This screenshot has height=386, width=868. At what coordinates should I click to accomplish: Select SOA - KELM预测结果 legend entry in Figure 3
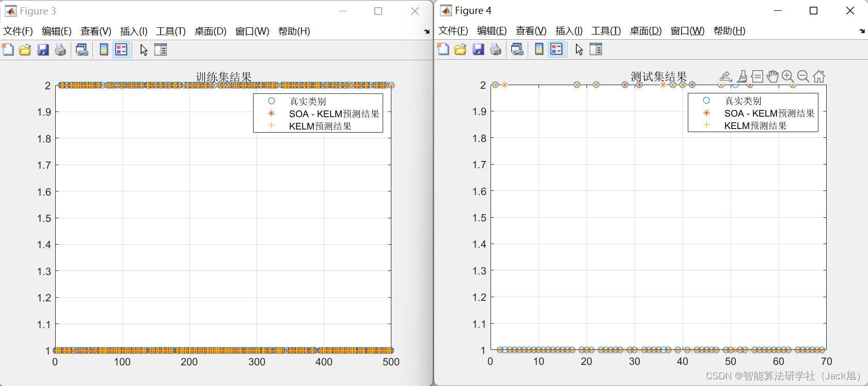334,114
